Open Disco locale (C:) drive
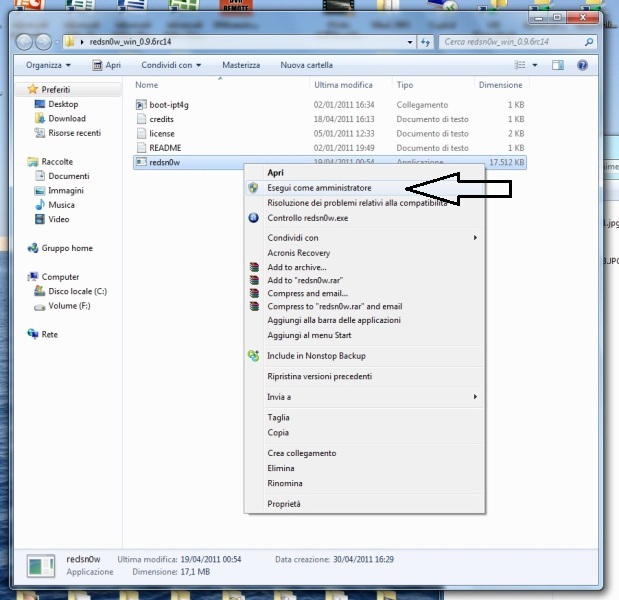 pyautogui.click(x=77, y=291)
